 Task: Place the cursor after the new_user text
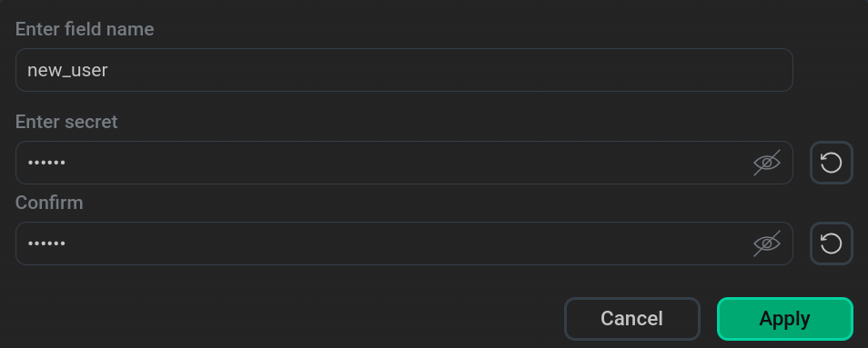(109, 71)
